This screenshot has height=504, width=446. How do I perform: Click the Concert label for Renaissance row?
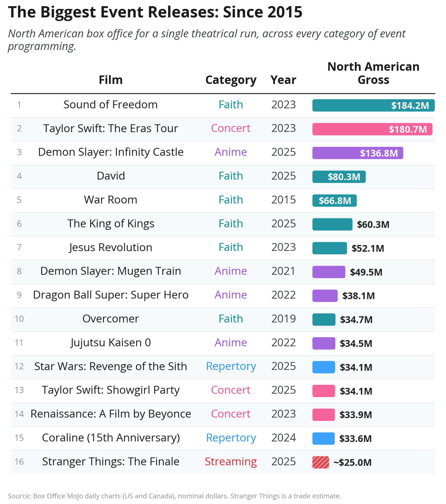[231, 414]
